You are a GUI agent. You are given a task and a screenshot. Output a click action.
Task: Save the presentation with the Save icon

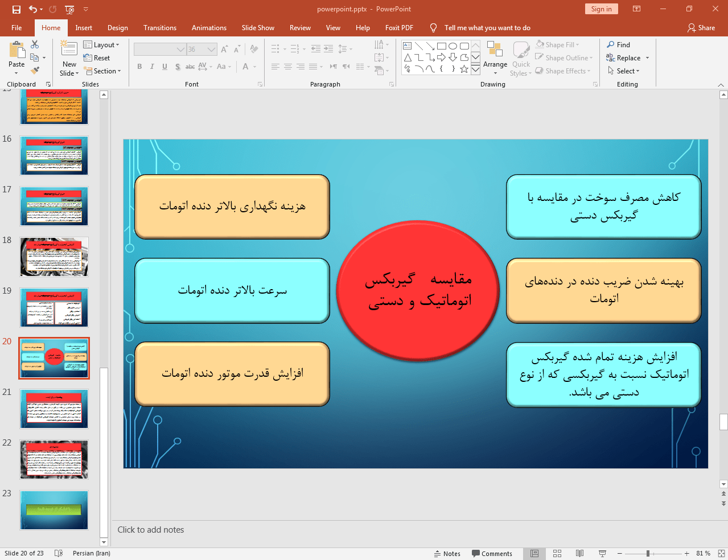coord(17,9)
